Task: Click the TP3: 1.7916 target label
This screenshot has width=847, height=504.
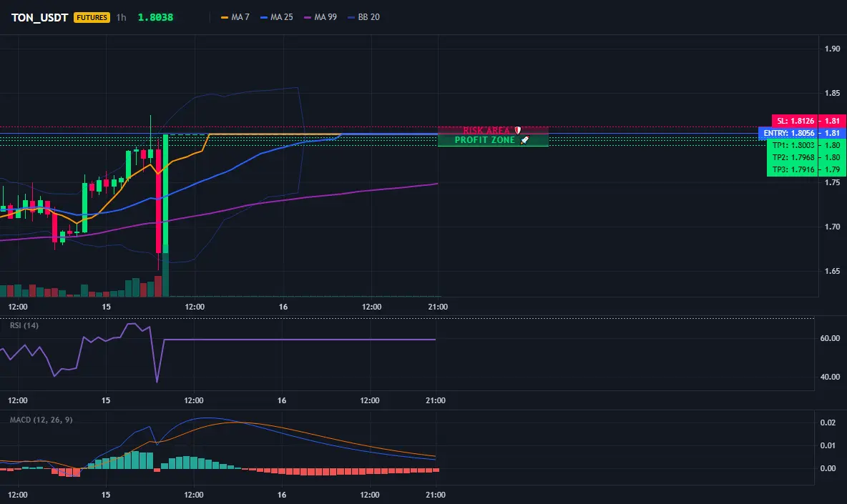Action: [x=793, y=169]
